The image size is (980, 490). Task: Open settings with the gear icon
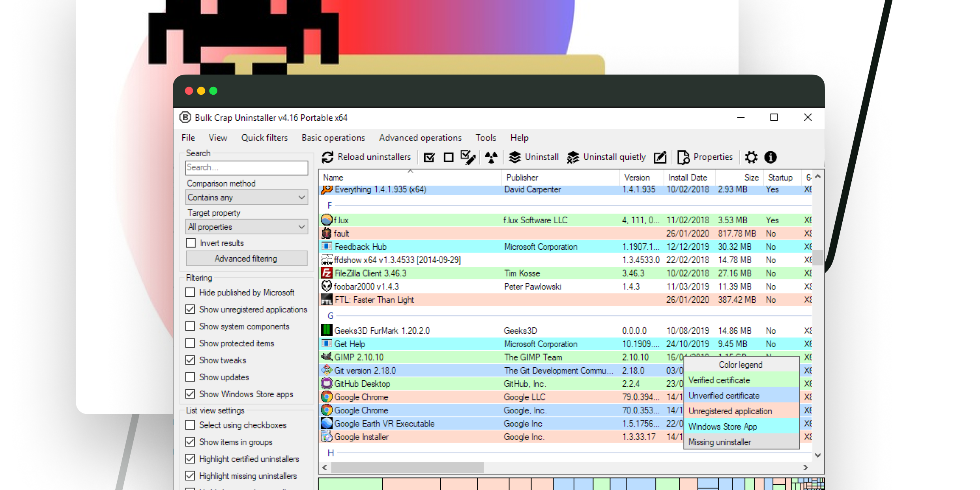tap(751, 157)
